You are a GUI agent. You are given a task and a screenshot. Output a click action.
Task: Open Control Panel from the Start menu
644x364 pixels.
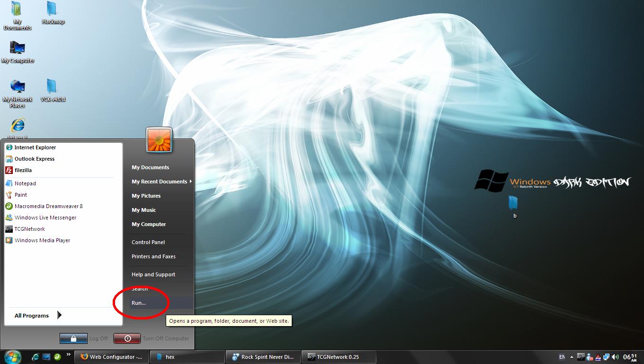click(x=148, y=242)
